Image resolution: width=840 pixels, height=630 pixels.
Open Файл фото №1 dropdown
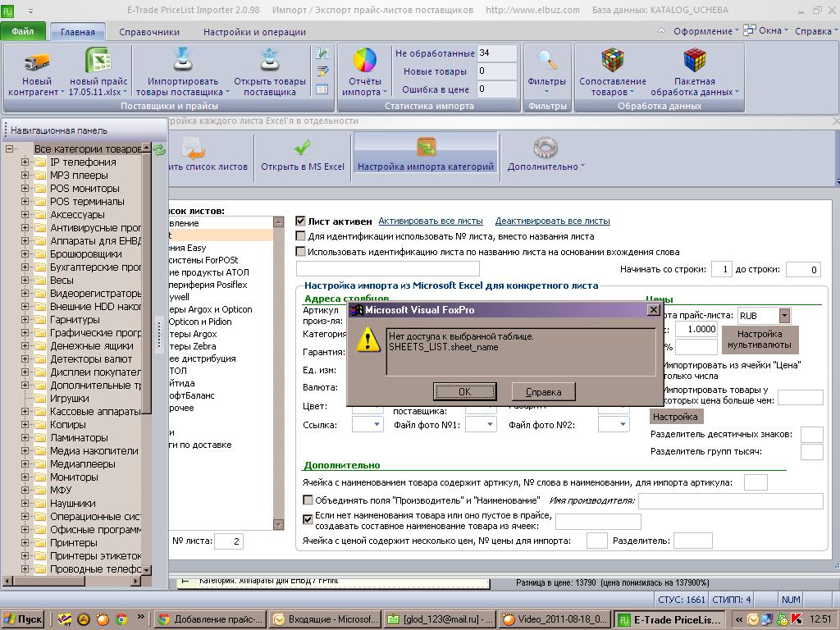click(x=491, y=425)
